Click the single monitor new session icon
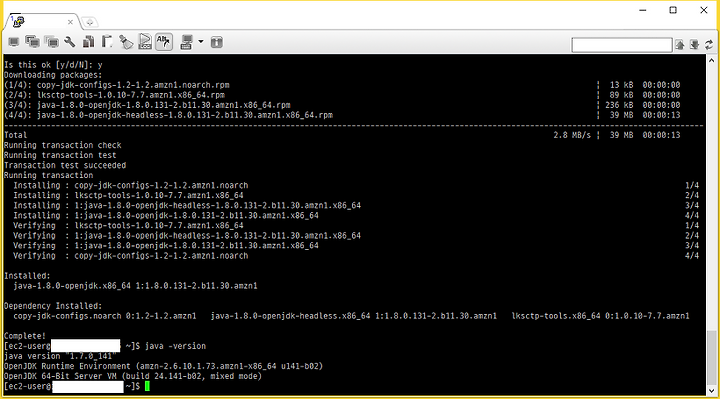This screenshot has width=720, height=399. 14,42
